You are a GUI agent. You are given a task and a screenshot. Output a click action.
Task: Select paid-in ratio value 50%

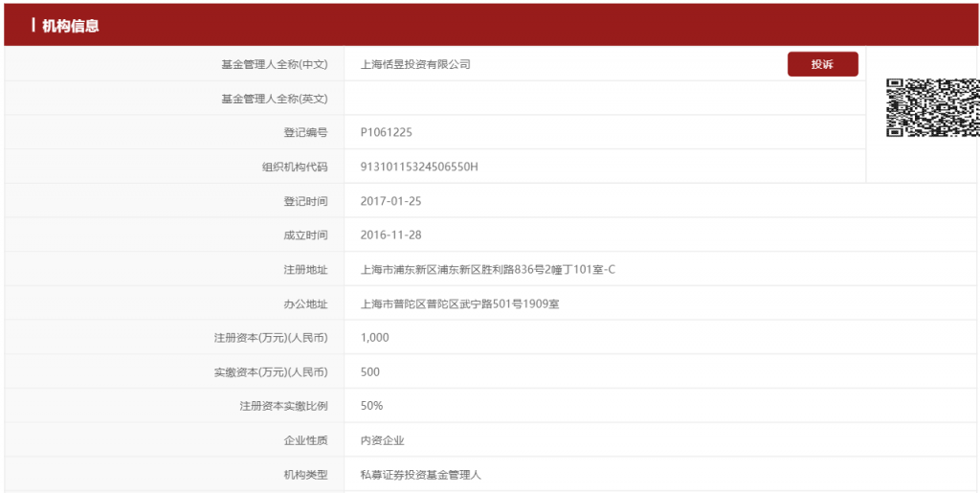click(372, 406)
